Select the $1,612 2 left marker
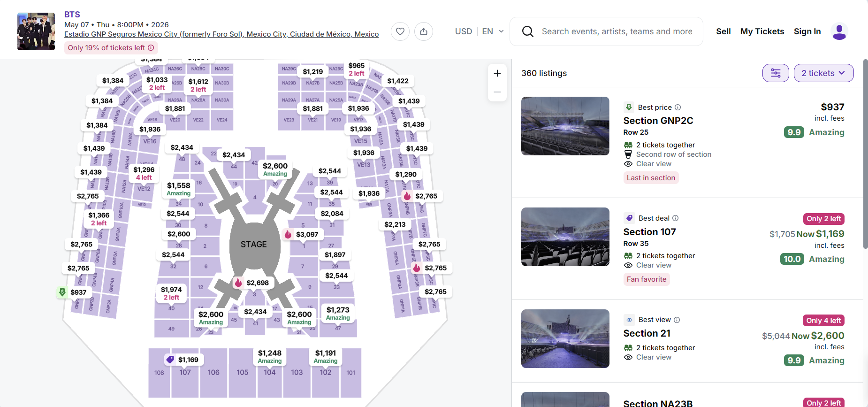This screenshot has height=407, width=868. (x=198, y=85)
